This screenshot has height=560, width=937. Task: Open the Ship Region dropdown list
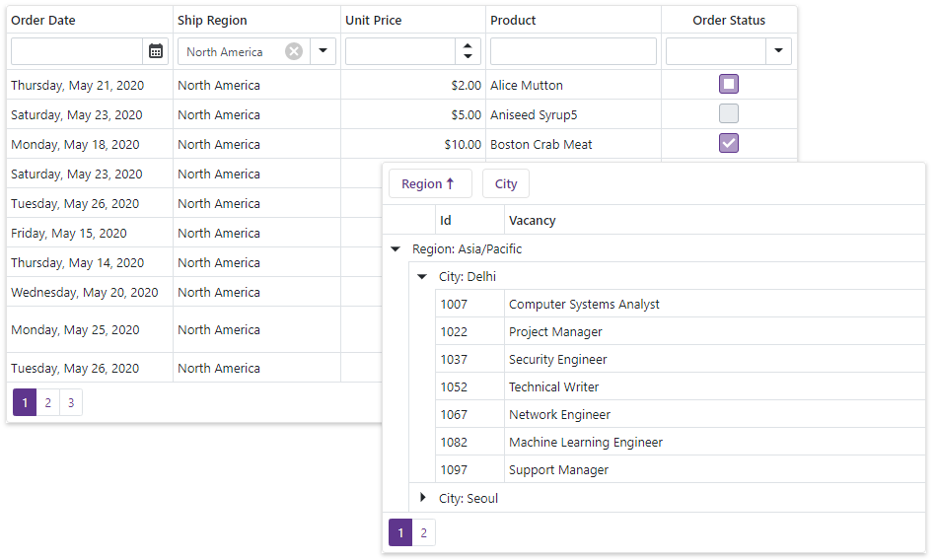(323, 51)
